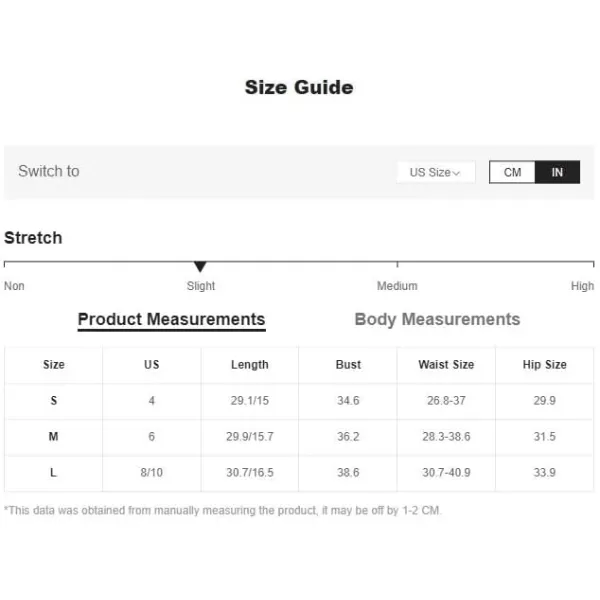Viewport: 600px width, 600px height.
Task: Click the Bust column header
Action: (x=348, y=365)
